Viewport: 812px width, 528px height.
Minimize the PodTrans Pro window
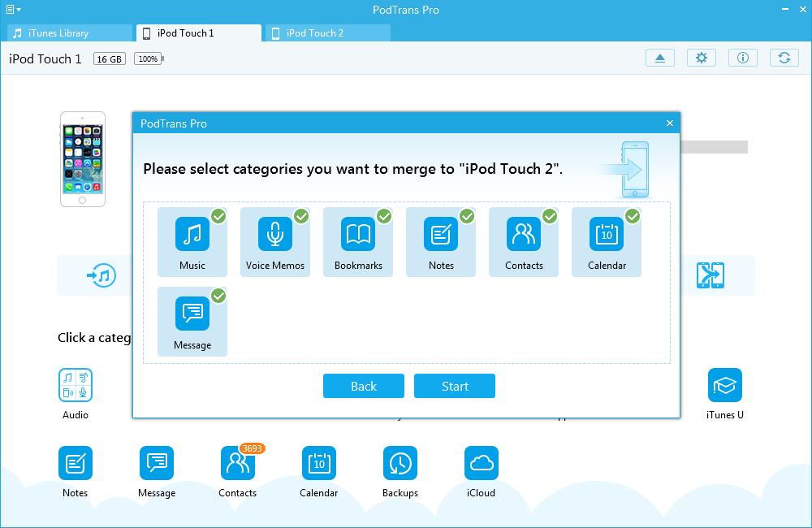[785, 9]
